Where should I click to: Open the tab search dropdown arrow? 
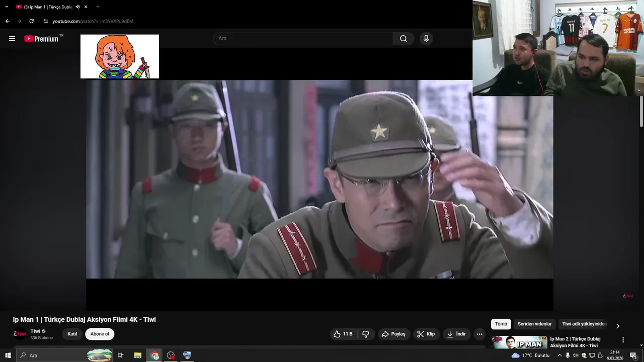tap(7, 7)
